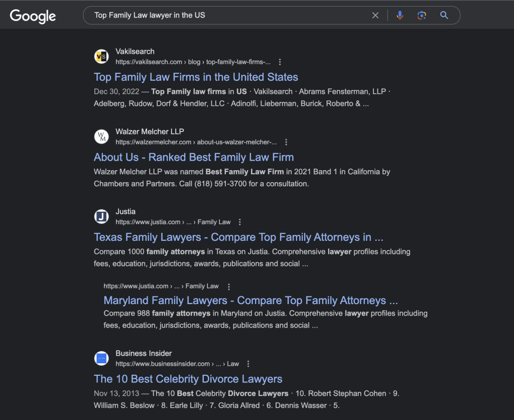
Task: Click the 'Dec 30, 2022' date text
Action: (x=116, y=91)
